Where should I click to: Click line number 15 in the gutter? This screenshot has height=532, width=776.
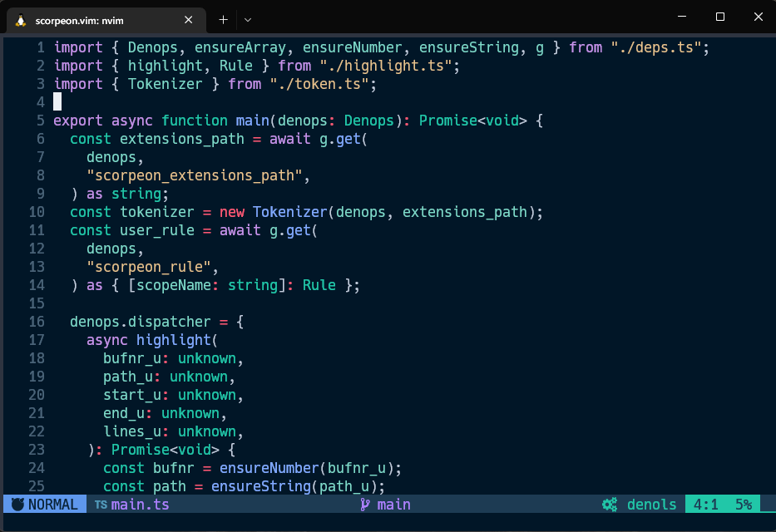coord(37,303)
